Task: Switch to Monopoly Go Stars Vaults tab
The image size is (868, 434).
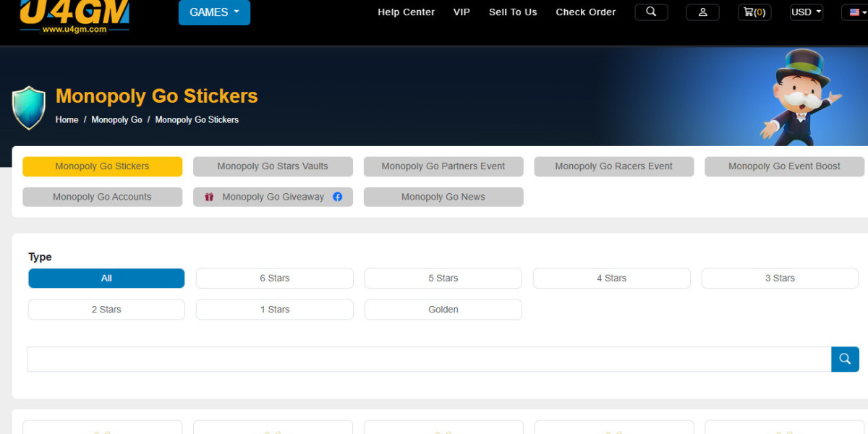Action: (273, 166)
